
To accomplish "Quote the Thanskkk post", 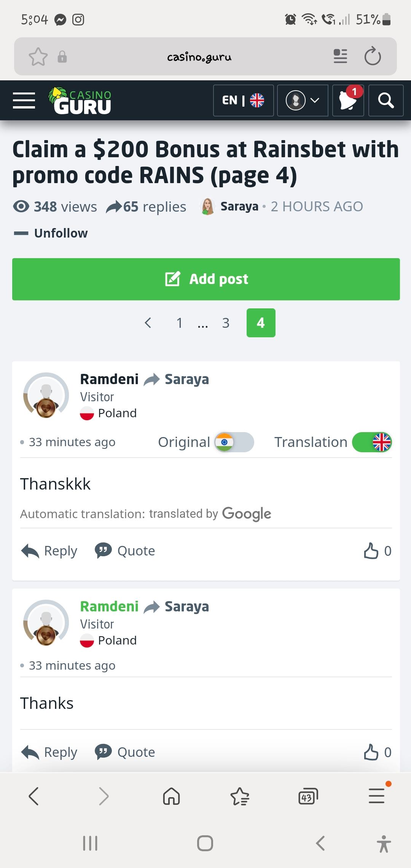I will [125, 551].
